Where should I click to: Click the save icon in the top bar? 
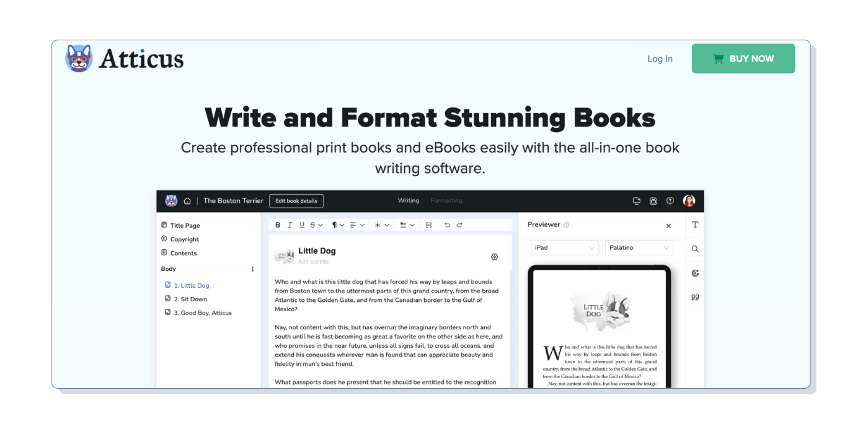[x=653, y=201]
